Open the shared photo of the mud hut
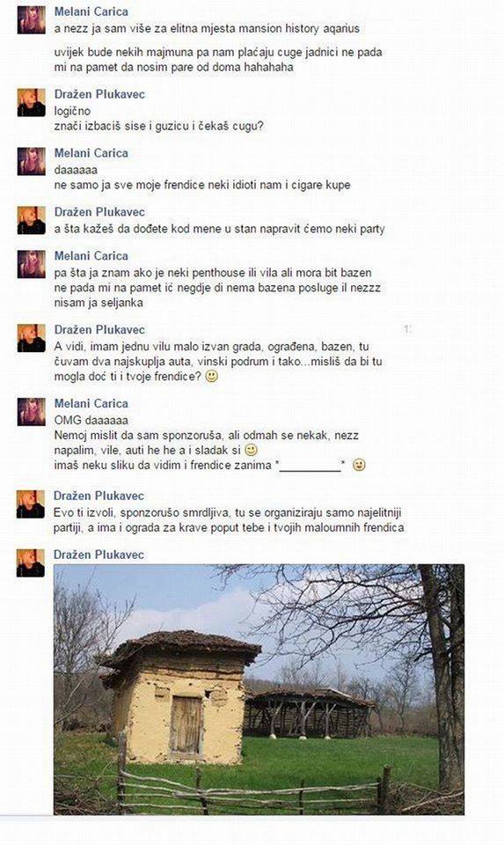This screenshot has height=845, width=504. click(259, 689)
